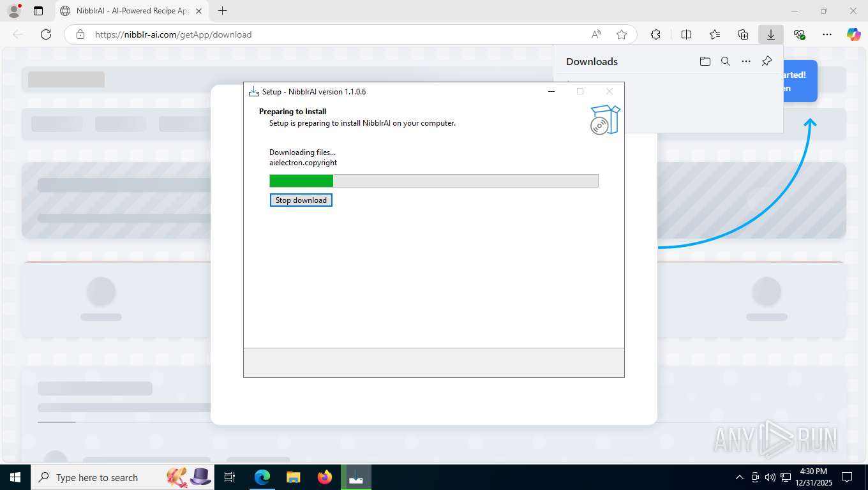Click the green download progress bar
This screenshot has height=490, width=868.
click(433, 181)
